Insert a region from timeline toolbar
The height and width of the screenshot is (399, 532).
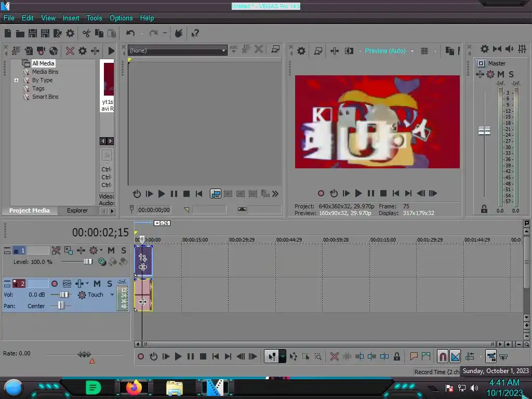point(426,356)
